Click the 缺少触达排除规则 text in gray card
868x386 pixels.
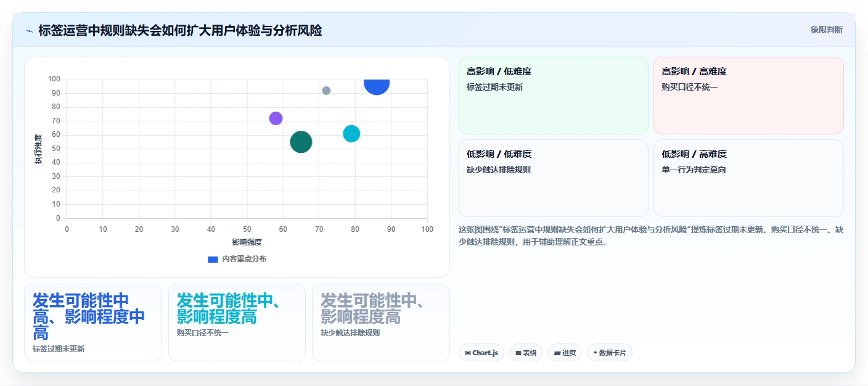[x=350, y=333]
